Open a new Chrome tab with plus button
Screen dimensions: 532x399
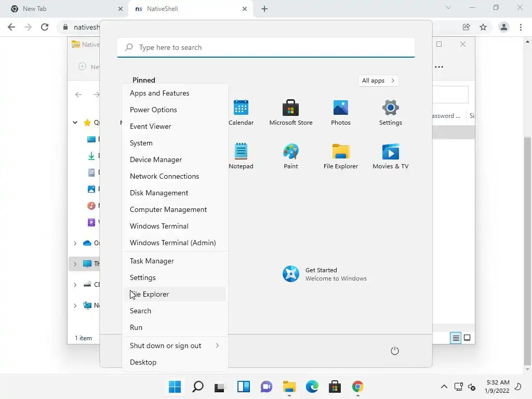coord(264,9)
